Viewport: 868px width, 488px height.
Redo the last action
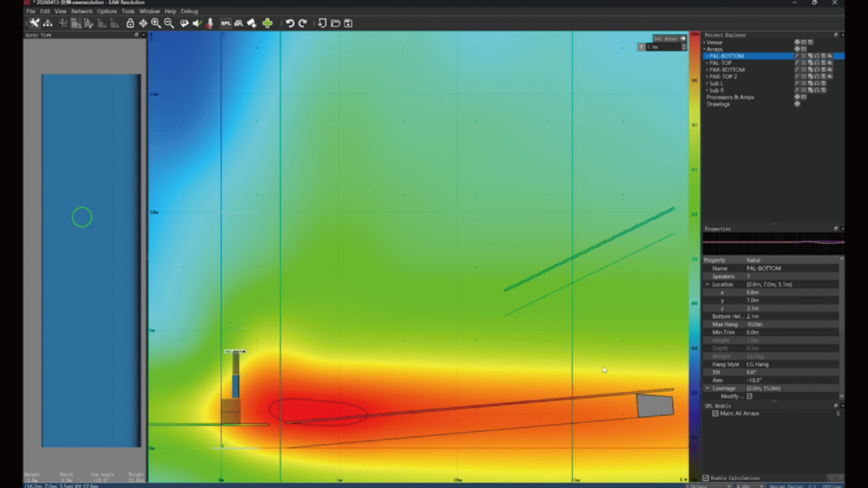pos(303,23)
